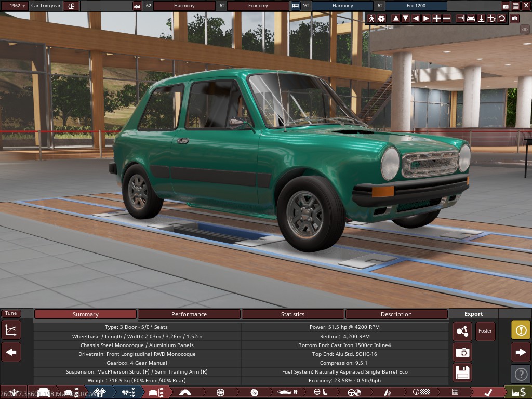Image resolution: width=532 pixels, height=399 pixels.
Task: Open the aerodynamics step with car airflow icon
Action: pyautogui.click(x=287, y=393)
